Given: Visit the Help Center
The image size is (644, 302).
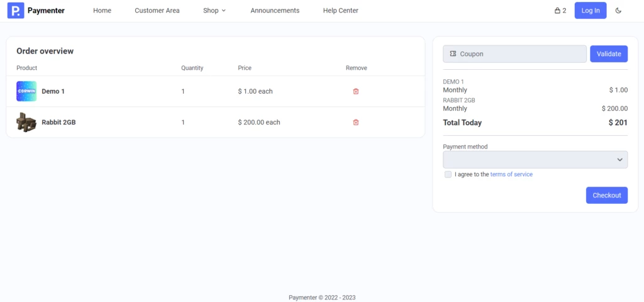Looking at the screenshot, I should pyautogui.click(x=340, y=11).
